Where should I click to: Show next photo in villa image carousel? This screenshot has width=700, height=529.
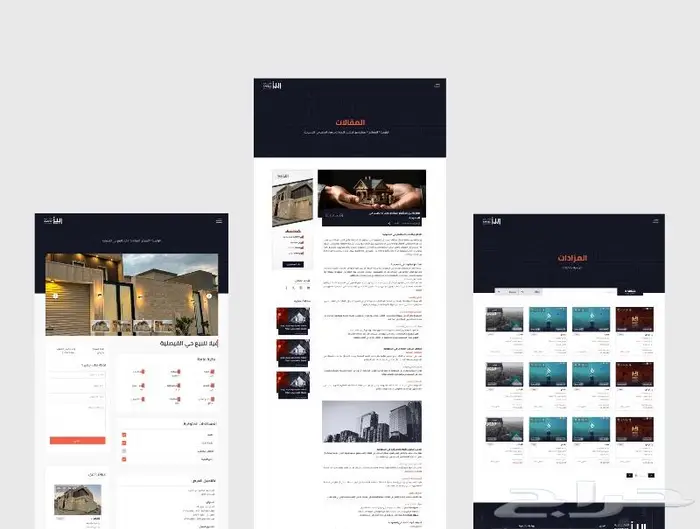click(209, 296)
